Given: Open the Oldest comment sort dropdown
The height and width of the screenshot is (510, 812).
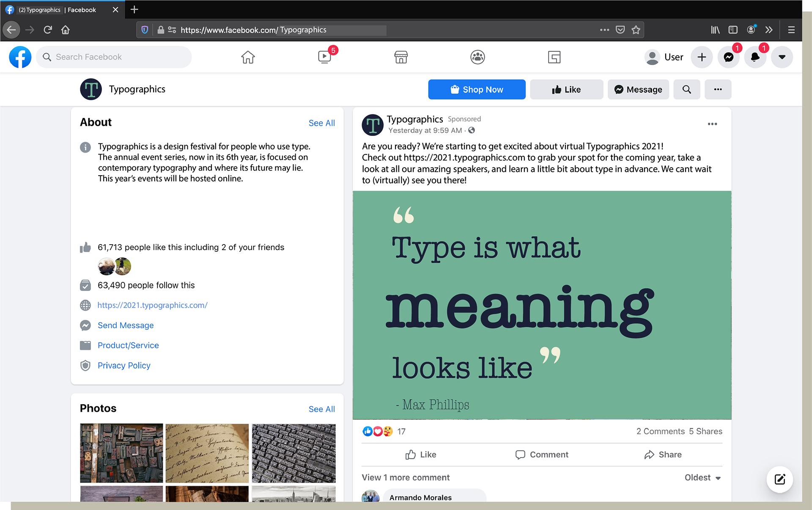Looking at the screenshot, I should pos(702,477).
